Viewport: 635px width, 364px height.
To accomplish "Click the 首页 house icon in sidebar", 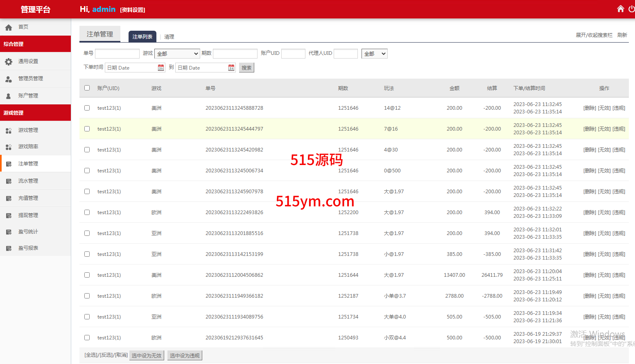I will coord(9,27).
